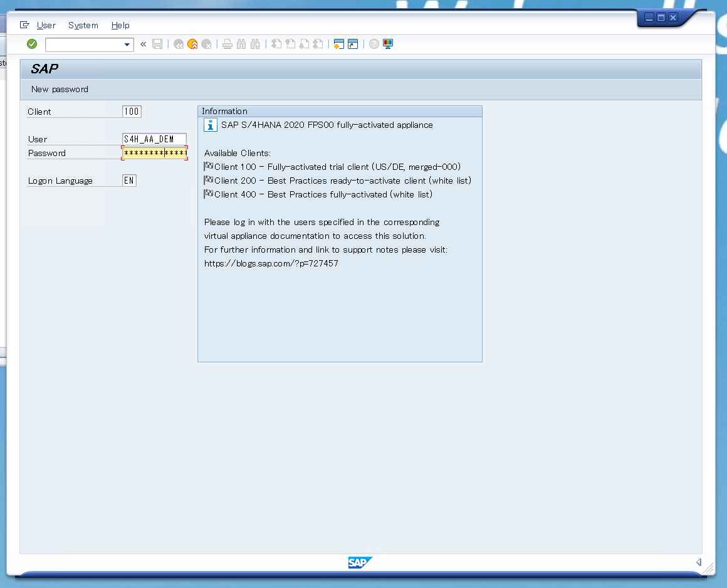Close the SAP window
This screenshot has width=727, height=588.
pos(673,18)
